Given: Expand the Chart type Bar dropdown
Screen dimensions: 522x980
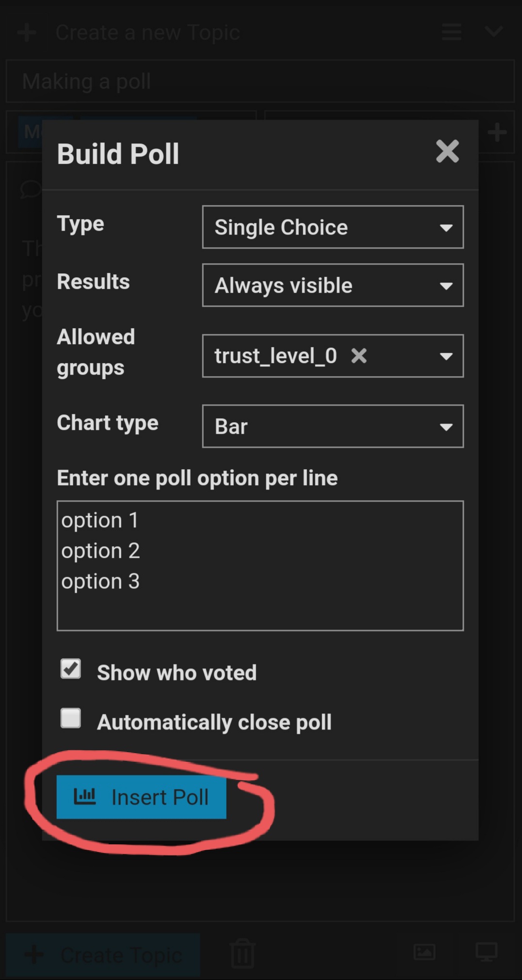Looking at the screenshot, I should click(333, 427).
